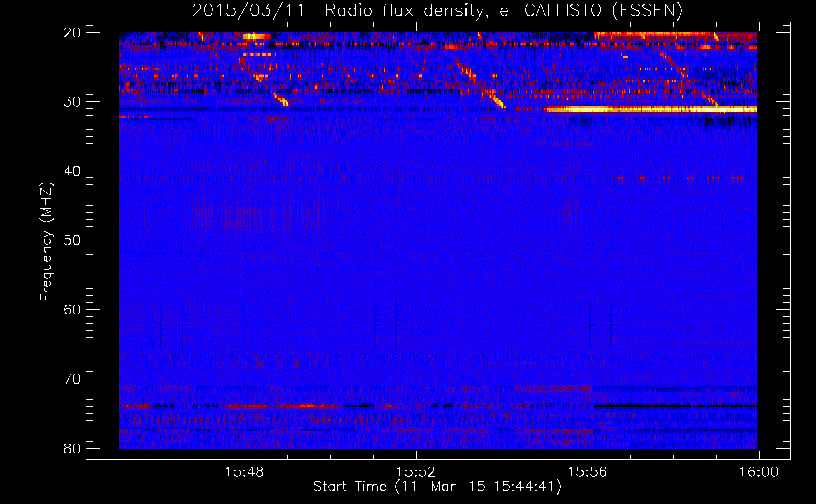
Task: Click the 15:52 time tick label
Action: 416,472
